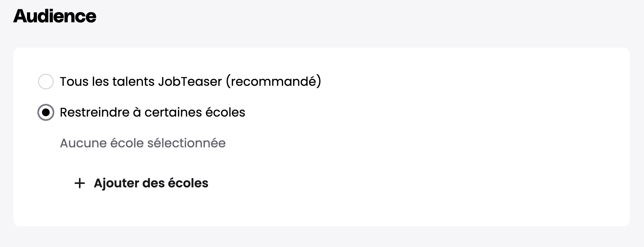
Task: Click the word écoles in Ajouter des écoles
Action: pos(190,183)
